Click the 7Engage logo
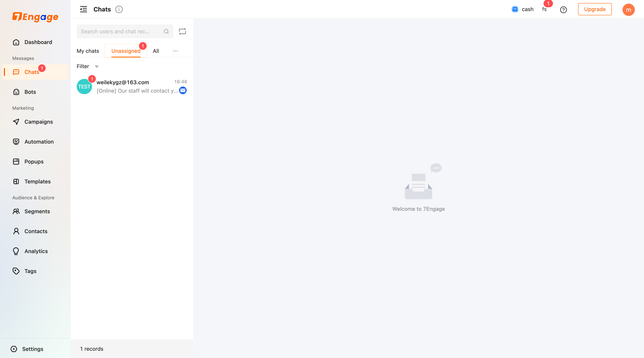The width and height of the screenshot is (644, 358). pos(35,17)
